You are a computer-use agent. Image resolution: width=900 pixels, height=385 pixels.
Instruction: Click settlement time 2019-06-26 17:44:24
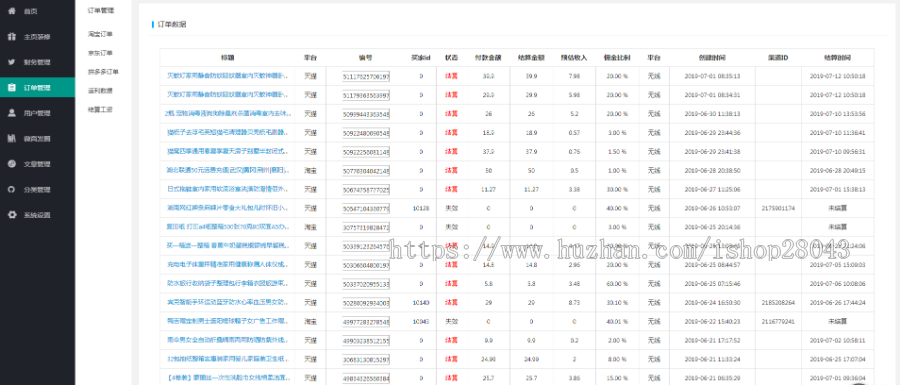pyautogui.click(x=837, y=302)
